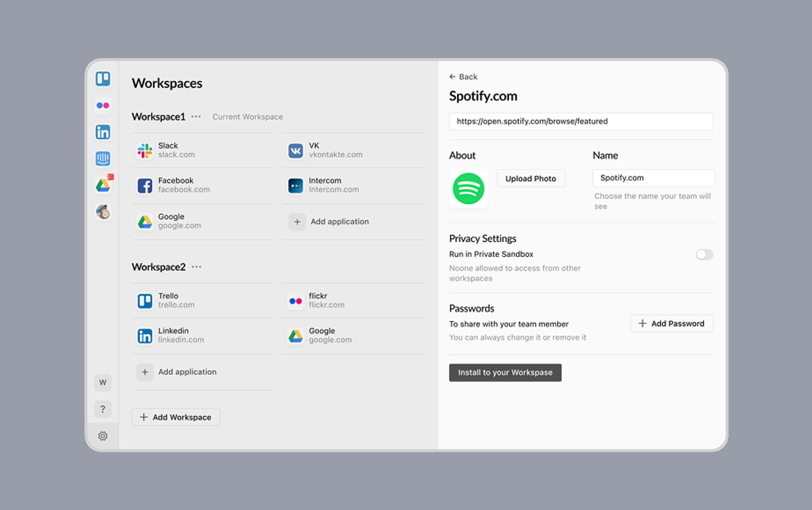Click Add Workspace button
The image size is (812, 510).
point(176,417)
